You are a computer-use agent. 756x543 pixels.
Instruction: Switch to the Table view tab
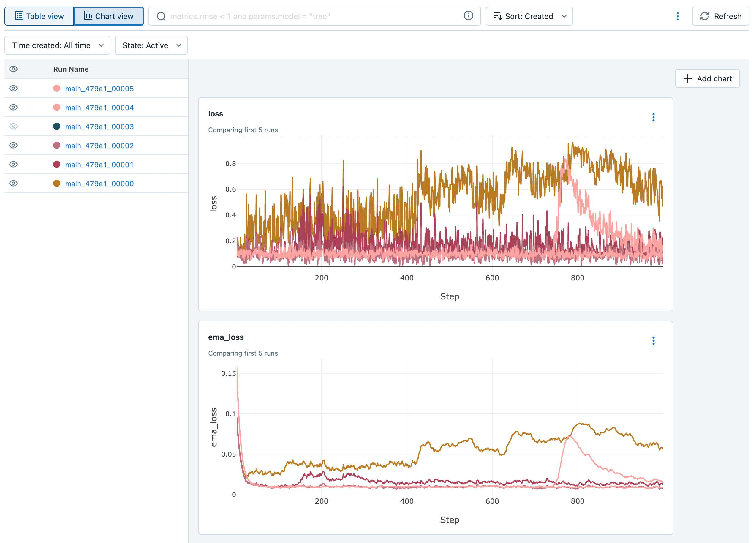39,16
